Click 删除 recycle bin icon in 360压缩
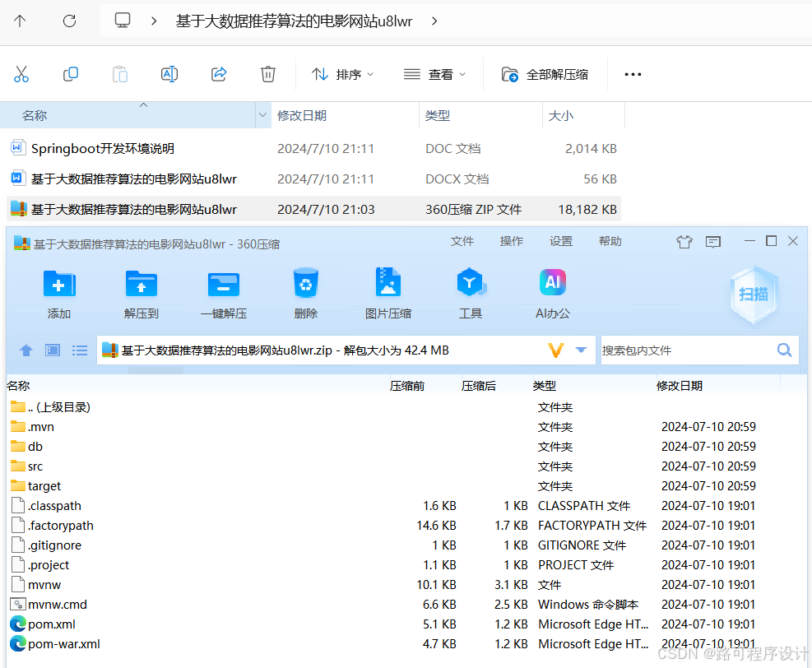812x668 pixels. pyautogui.click(x=305, y=283)
